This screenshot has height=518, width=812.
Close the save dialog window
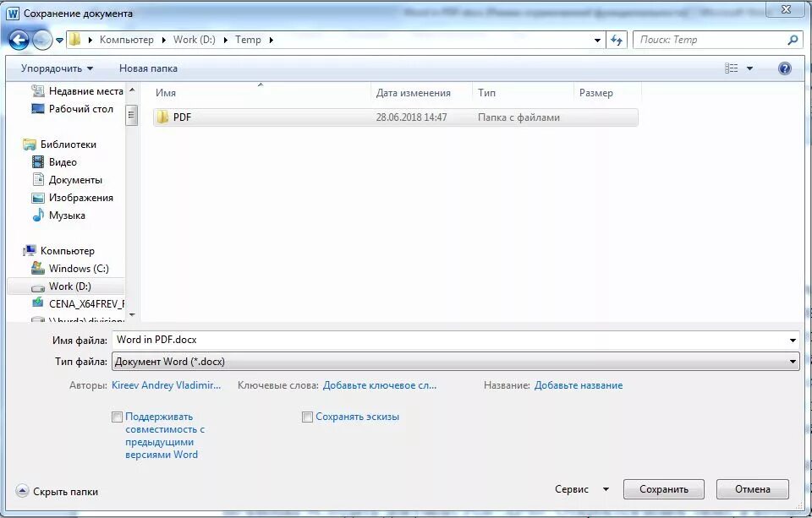point(786,9)
